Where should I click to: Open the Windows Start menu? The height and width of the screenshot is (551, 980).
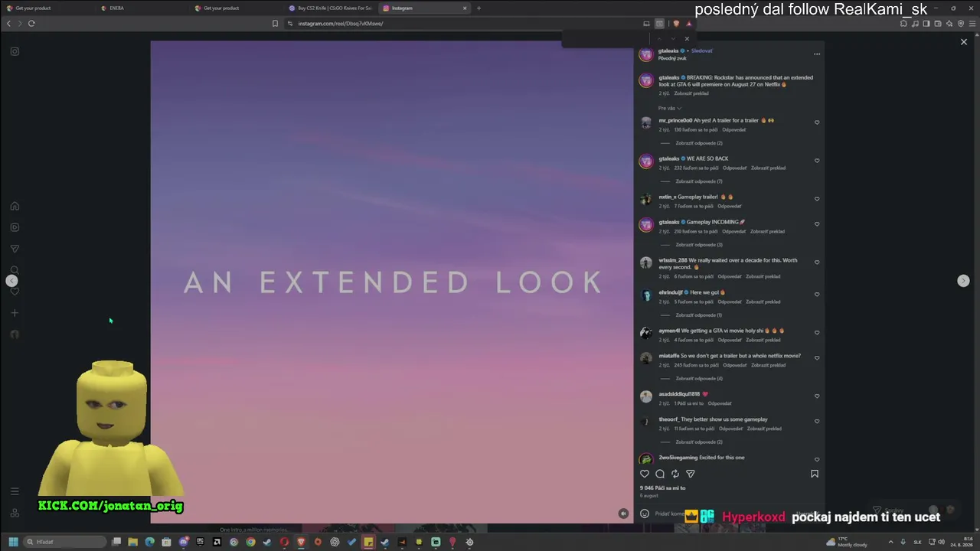click(13, 542)
